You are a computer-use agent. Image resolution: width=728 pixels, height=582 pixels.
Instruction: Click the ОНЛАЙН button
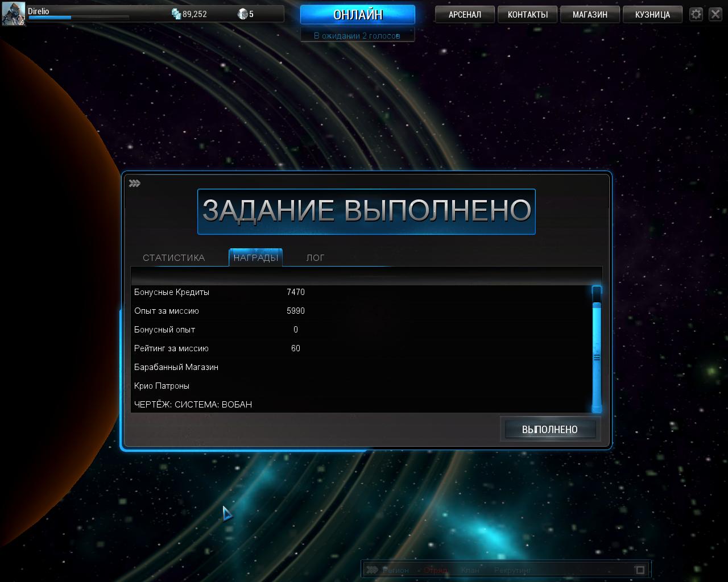pos(358,15)
